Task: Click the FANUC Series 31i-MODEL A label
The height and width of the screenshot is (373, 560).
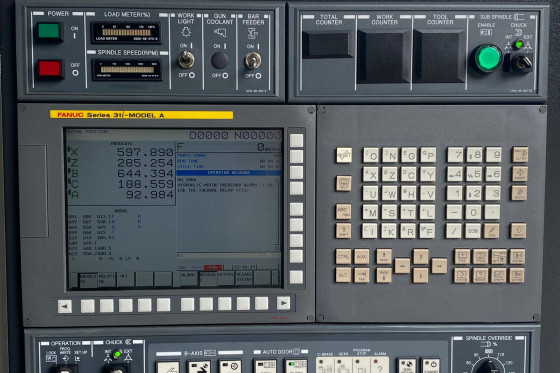Action: pos(141,115)
